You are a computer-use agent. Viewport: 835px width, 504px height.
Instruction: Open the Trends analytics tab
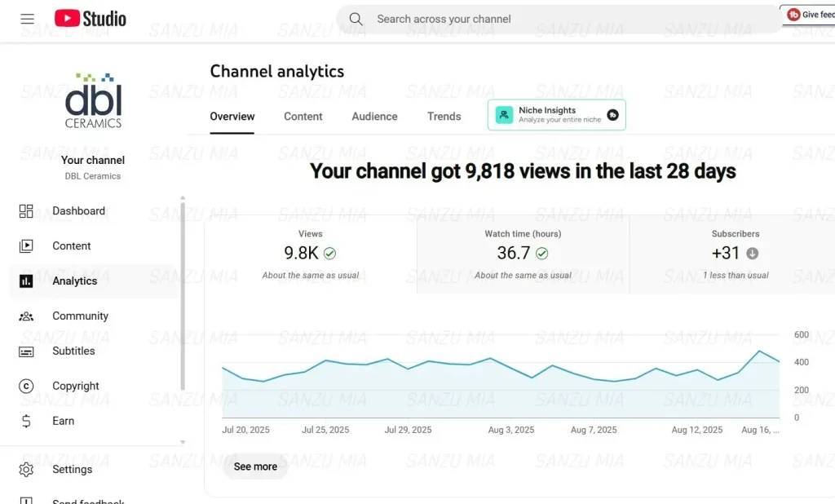coord(444,116)
